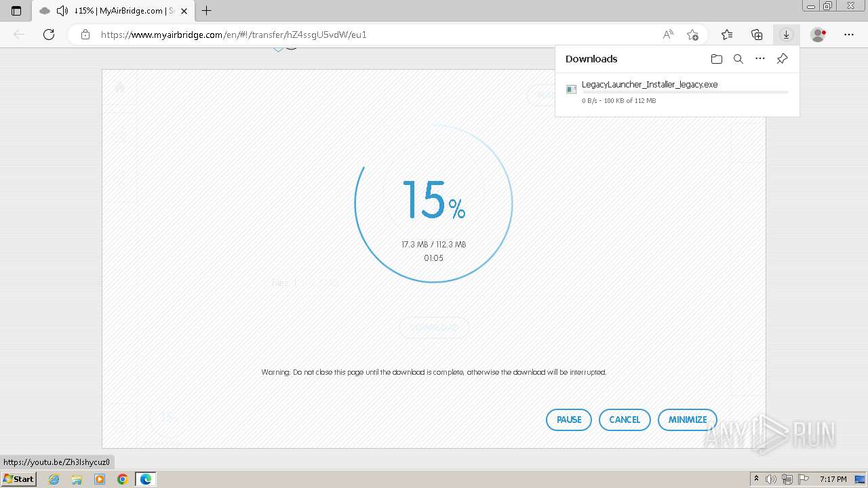Open Read aloud from address bar
Image resolution: width=868 pixels, height=488 pixels.
point(668,35)
